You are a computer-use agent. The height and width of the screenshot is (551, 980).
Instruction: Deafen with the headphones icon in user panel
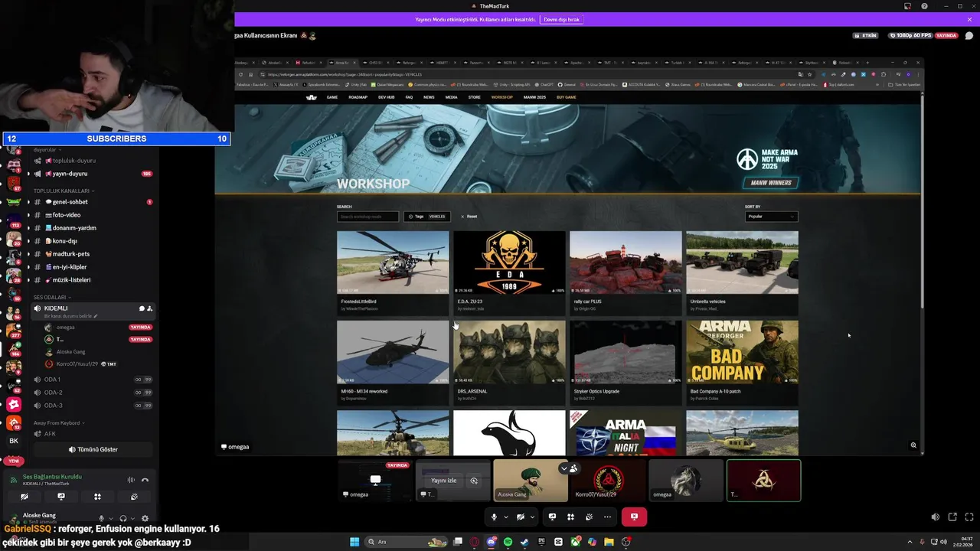coord(123,518)
